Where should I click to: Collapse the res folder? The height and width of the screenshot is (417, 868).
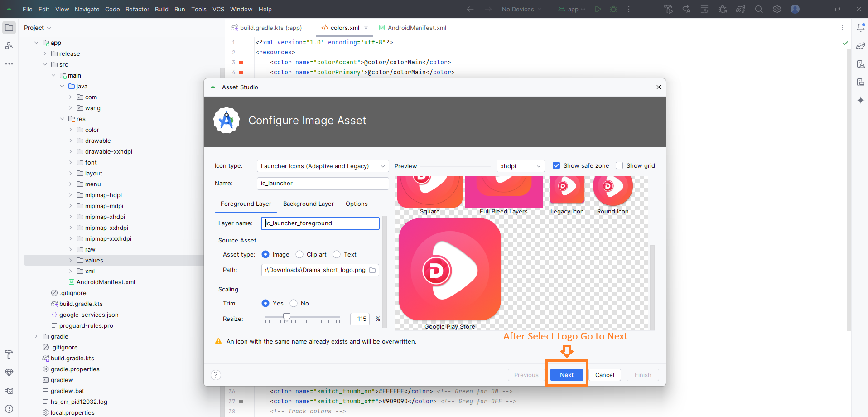coord(62,119)
